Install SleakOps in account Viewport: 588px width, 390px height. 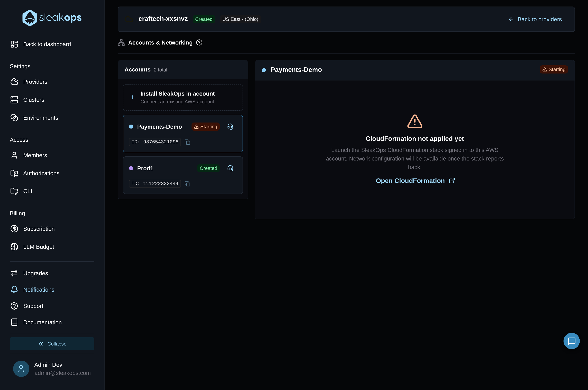pyautogui.click(x=183, y=97)
